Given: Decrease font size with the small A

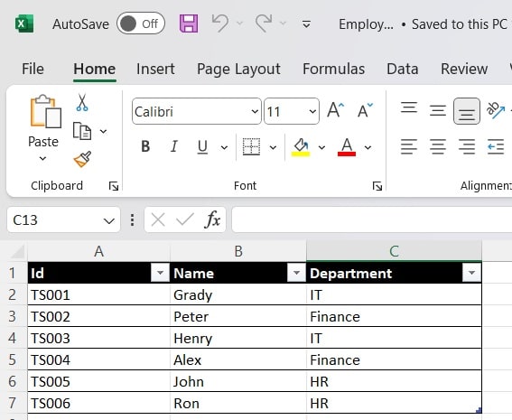Looking at the screenshot, I should point(366,110).
